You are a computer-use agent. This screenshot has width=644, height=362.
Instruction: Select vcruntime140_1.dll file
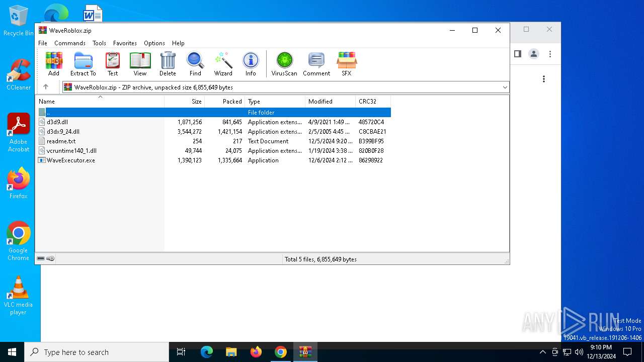[x=213, y=150]
